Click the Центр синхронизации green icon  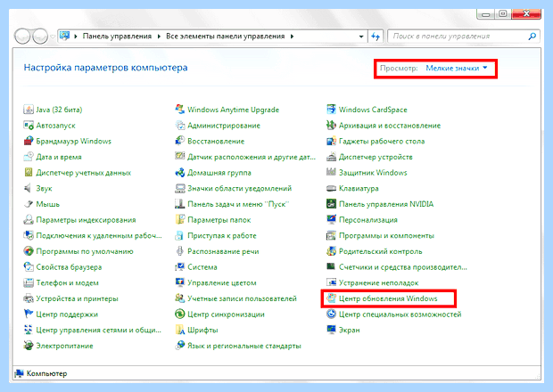point(180,314)
